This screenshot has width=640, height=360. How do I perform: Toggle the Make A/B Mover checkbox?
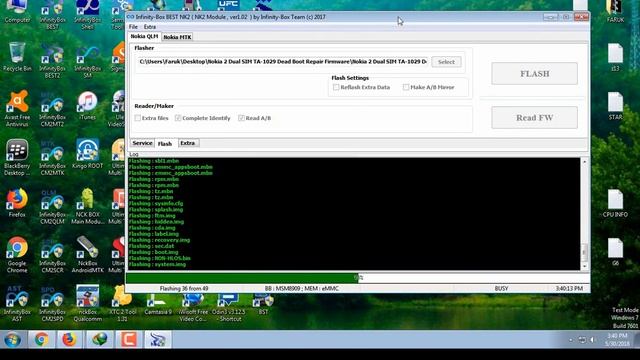[406, 87]
